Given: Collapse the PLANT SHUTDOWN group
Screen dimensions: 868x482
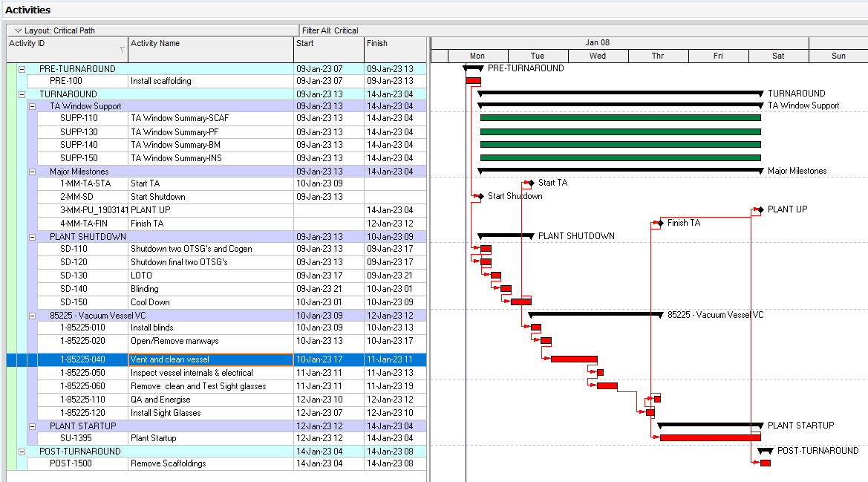Looking at the screenshot, I should (32, 237).
